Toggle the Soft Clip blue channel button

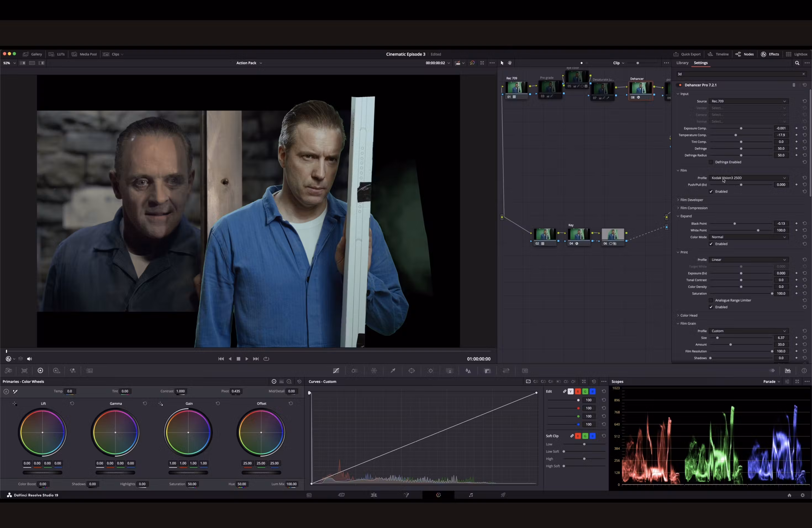pos(593,436)
